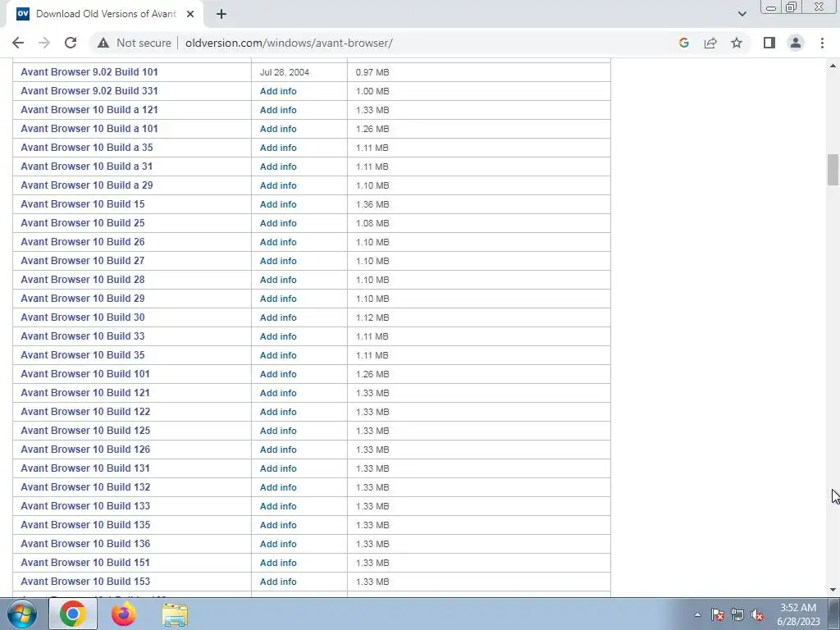840x630 pixels.
Task: Click the Not secure warning icon
Action: coord(103,43)
